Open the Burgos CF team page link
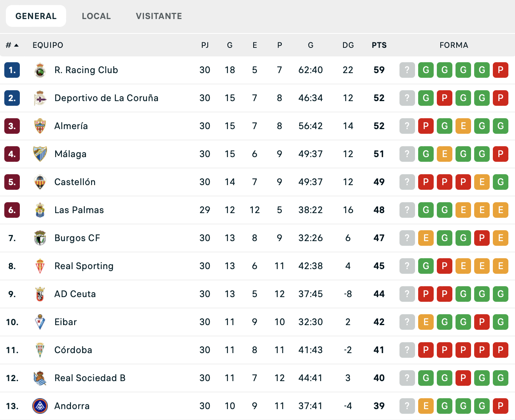This screenshot has width=515, height=420. 77,238
